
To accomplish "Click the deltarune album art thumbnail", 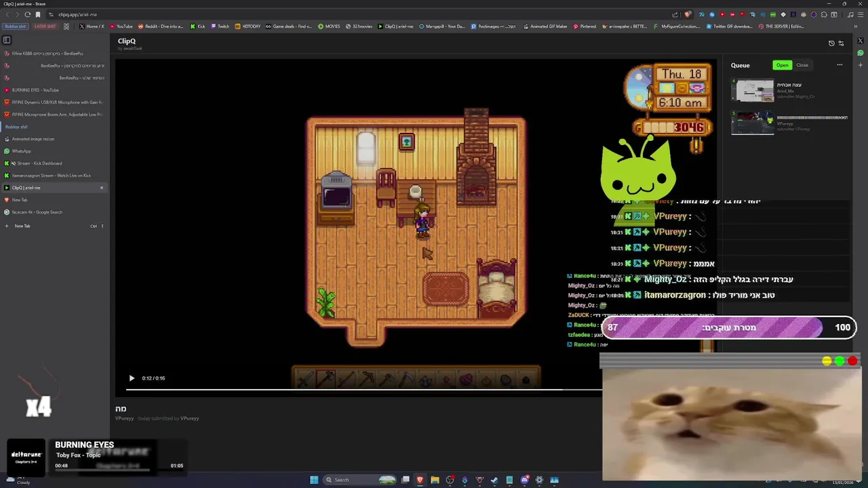I will [26, 457].
